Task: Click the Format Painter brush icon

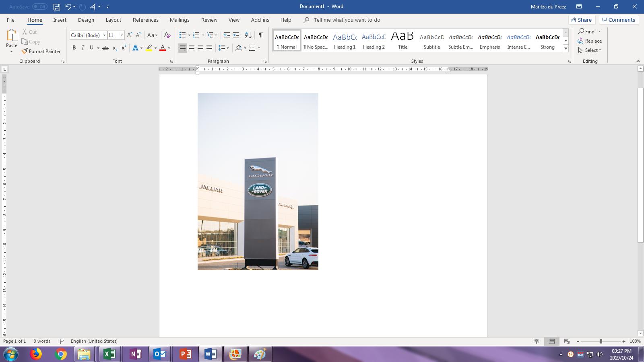Action: point(25,51)
